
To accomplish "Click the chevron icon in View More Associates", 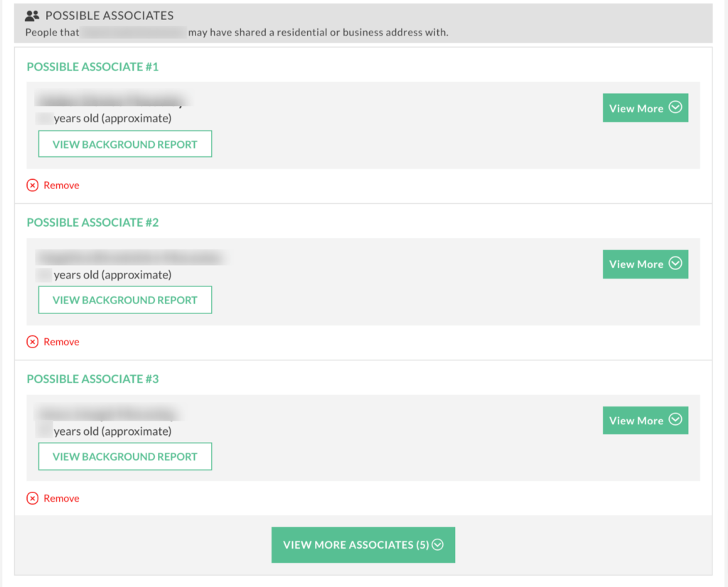I will click(x=438, y=545).
